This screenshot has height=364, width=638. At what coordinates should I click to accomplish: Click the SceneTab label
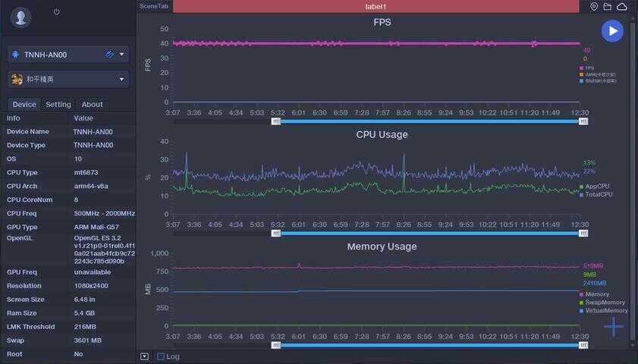(154, 6)
